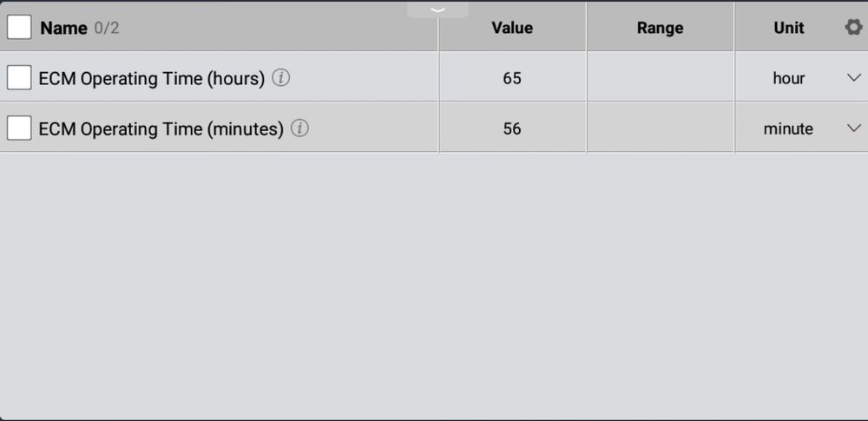Click the Value column header
The height and width of the screenshot is (421, 868).
pos(512,28)
